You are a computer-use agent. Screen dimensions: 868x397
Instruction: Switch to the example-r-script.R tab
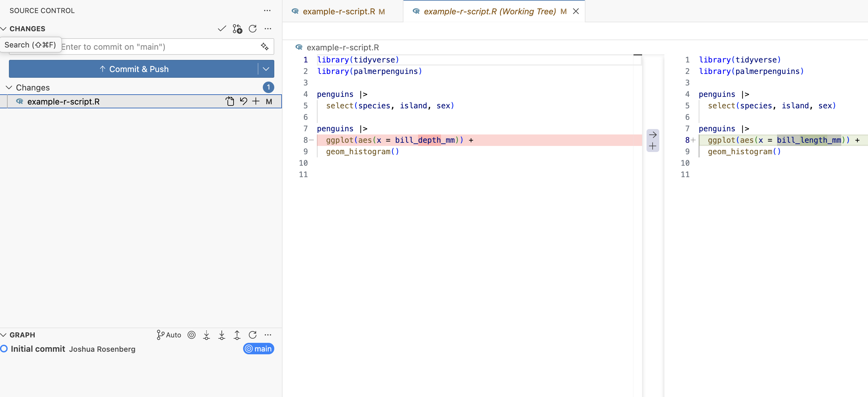point(339,11)
